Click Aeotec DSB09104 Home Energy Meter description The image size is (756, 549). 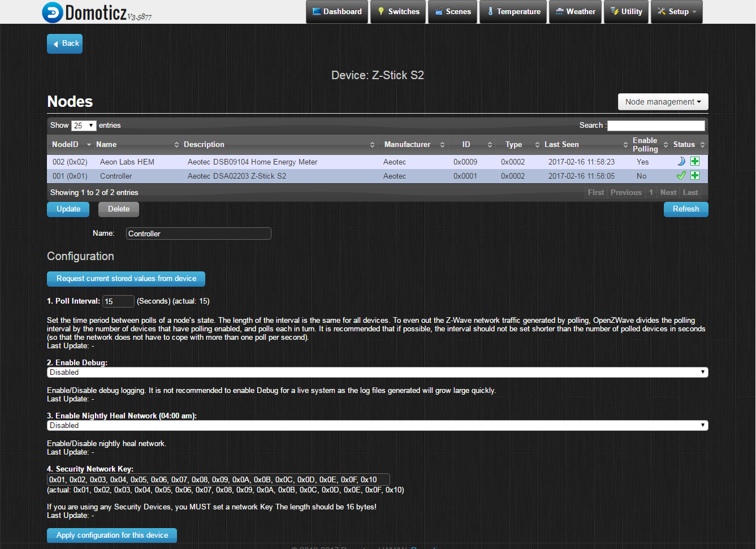click(252, 162)
